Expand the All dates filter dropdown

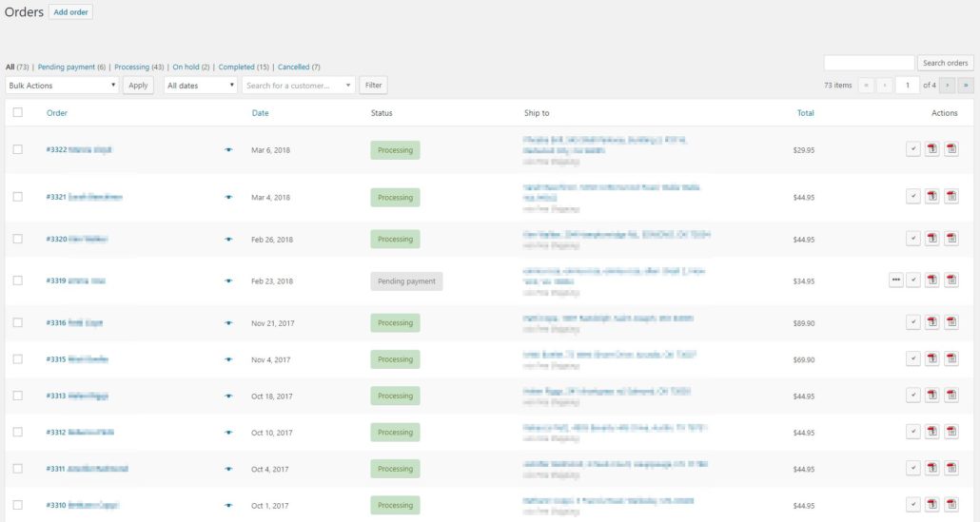(200, 86)
